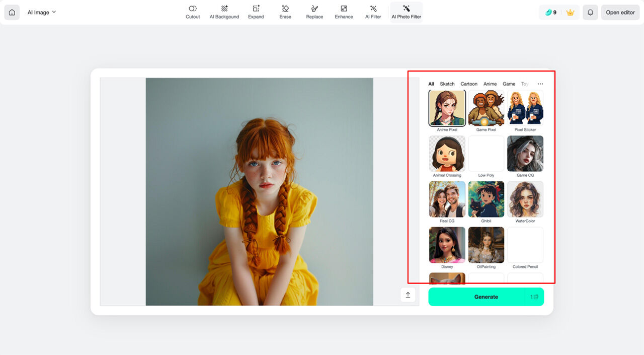Image resolution: width=644 pixels, height=355 pixels.
Task: Click the crown premium icon
Action: pyautogui.click(x=570, y=12)
